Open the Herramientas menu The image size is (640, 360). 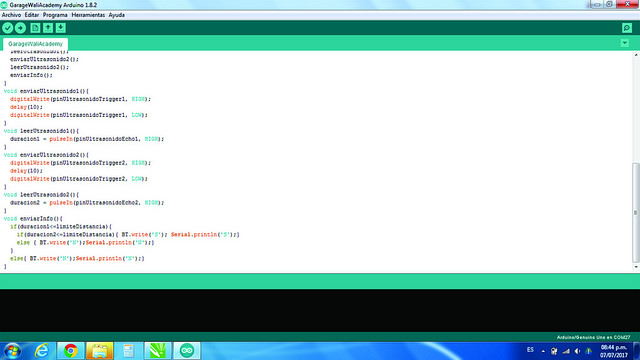(x=88, y=15)
